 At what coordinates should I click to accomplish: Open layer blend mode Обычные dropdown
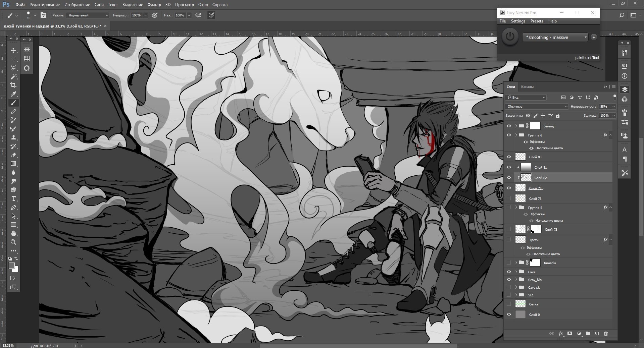coord(536,107)
